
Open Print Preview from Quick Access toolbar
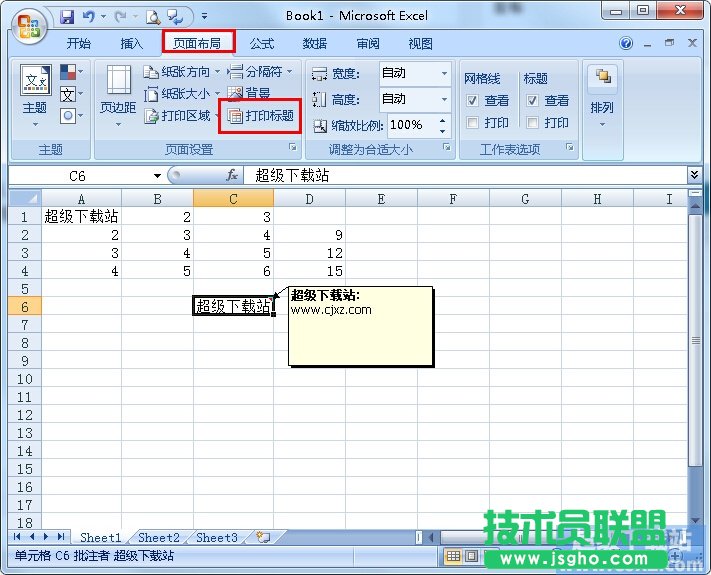[x=153, y=18]
